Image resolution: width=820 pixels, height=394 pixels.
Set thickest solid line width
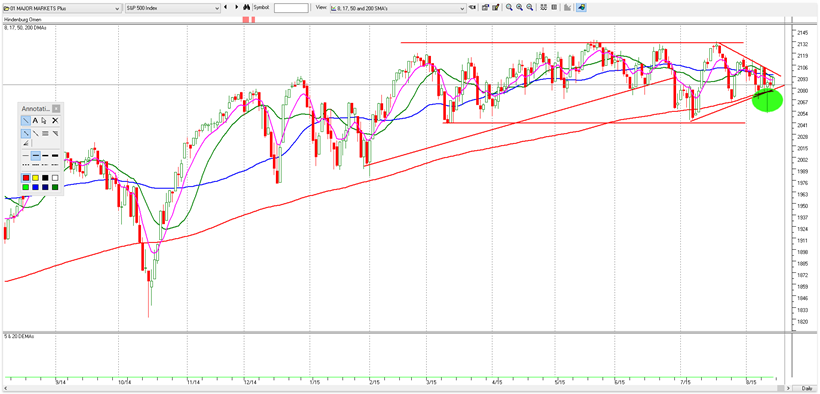click(55, 155)
